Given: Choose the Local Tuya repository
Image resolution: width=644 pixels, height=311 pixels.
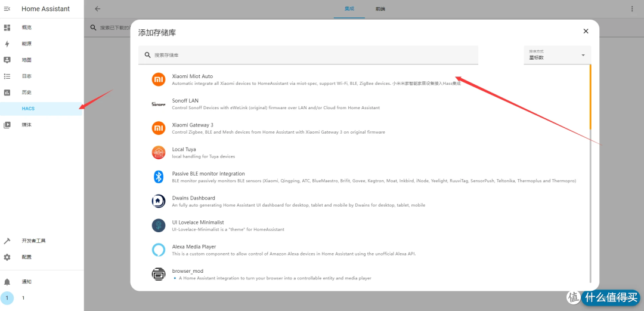Looking at the screenshot, I should (x=364, y=153).
